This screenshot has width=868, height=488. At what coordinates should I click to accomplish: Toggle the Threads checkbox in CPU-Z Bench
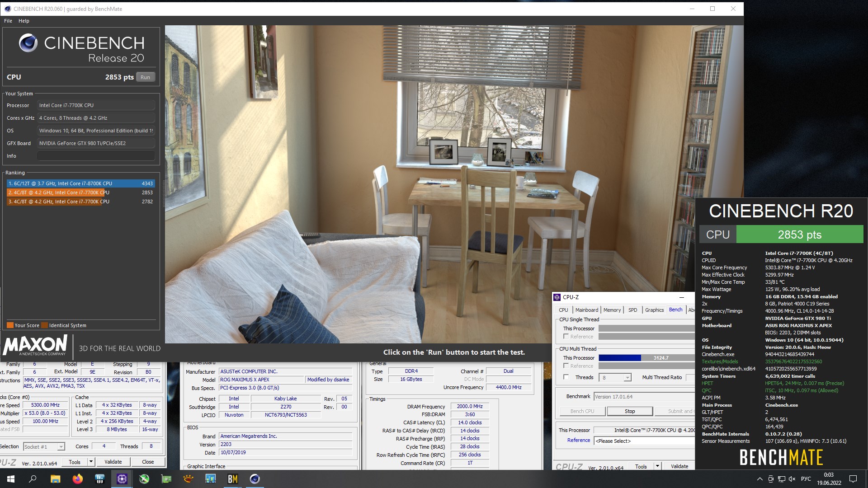[566, 377]
